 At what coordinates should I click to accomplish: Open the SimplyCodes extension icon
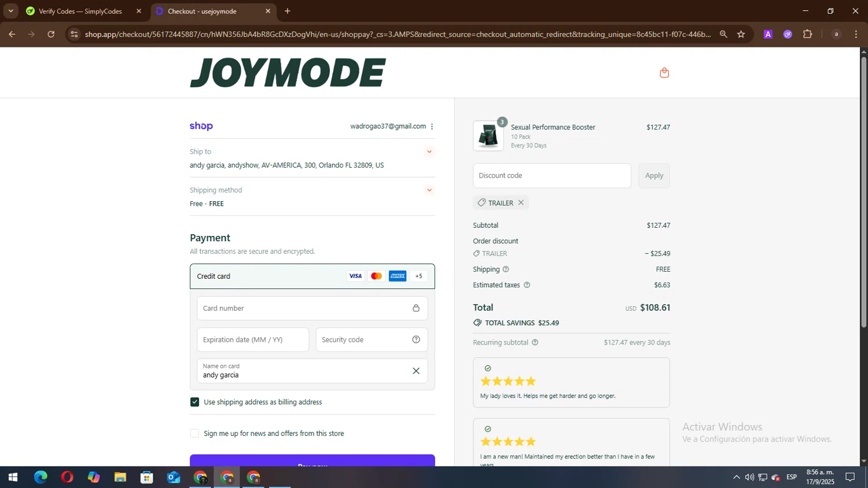[x=788, y=34]
